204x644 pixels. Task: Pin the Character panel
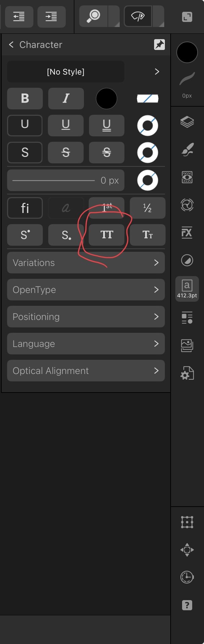coord(159,45)
